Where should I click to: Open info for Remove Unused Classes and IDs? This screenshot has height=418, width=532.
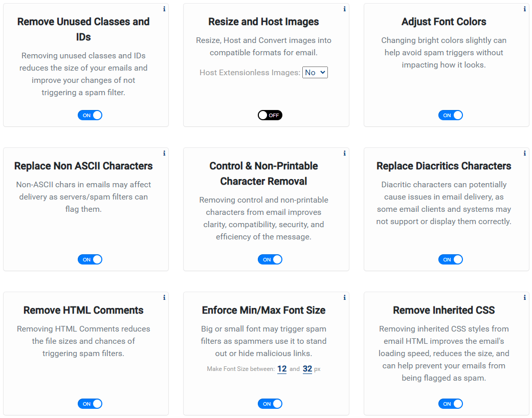click(x=164, y=9)
